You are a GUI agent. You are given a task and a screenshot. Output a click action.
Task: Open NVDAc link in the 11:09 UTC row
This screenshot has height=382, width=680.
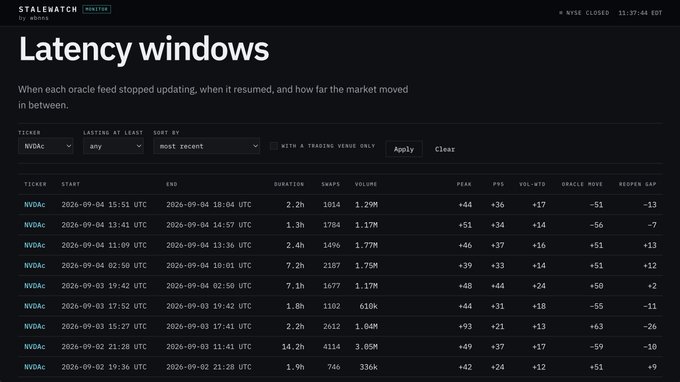click(x=35, y=245)
